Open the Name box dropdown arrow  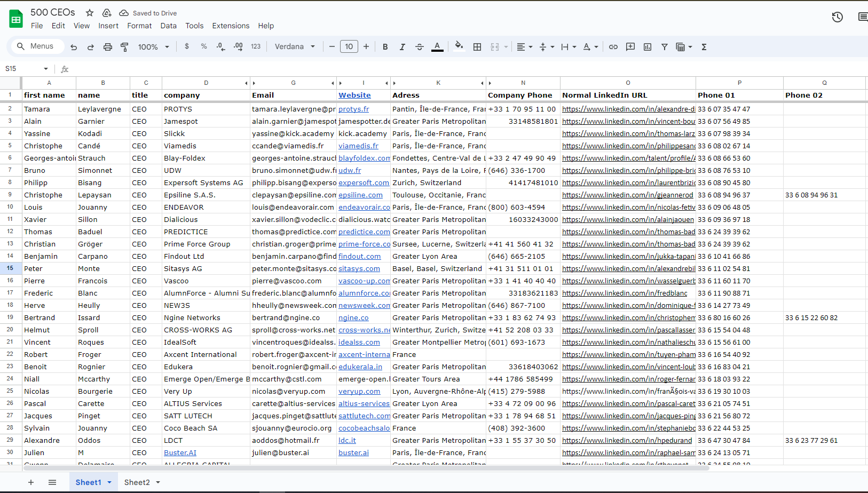pyautogui.click(x=46, y=69)
